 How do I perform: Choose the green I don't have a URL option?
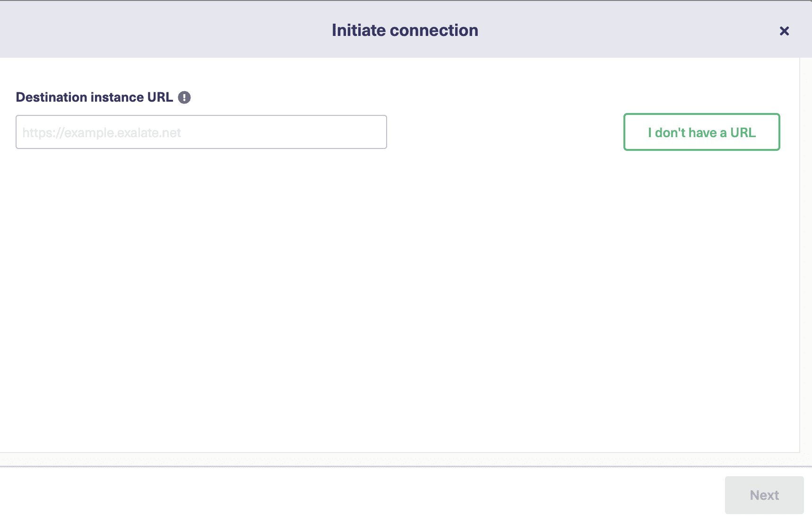(701, 132)
